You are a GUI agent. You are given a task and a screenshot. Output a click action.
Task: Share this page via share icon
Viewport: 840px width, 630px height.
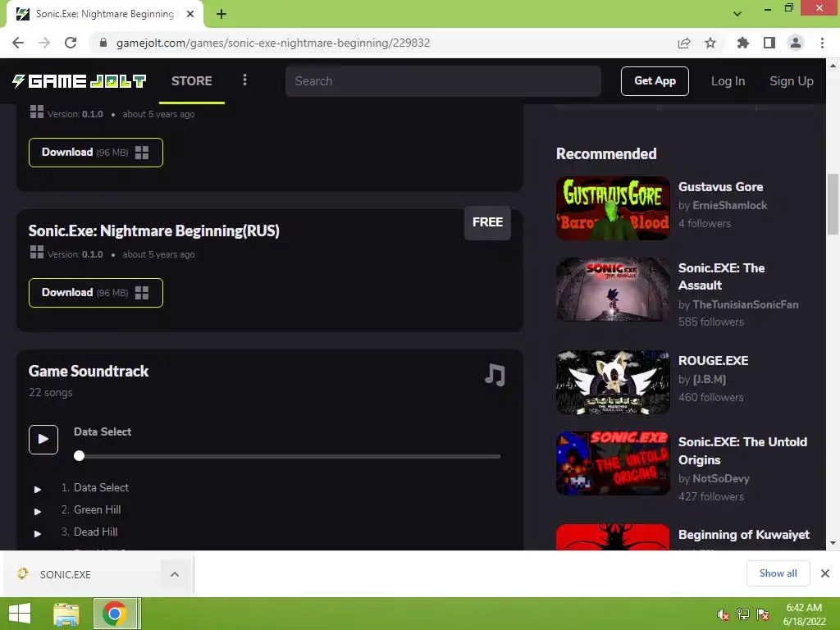pyautogui.click(x=684, y=43)
